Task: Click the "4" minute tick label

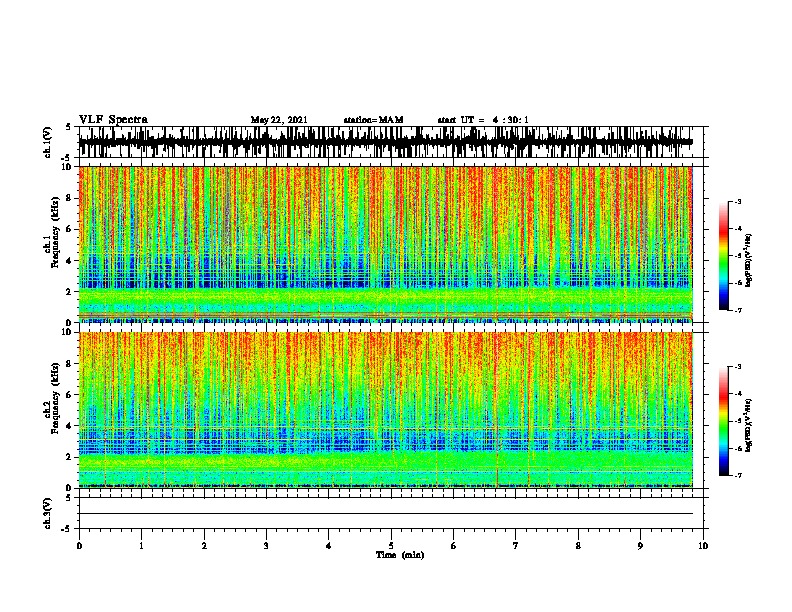Action: click(329, 545)
